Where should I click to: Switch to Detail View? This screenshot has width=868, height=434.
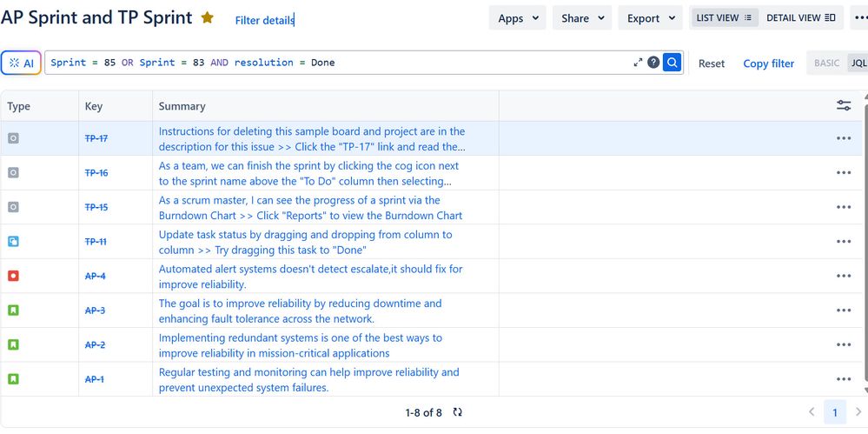(800, 17)
